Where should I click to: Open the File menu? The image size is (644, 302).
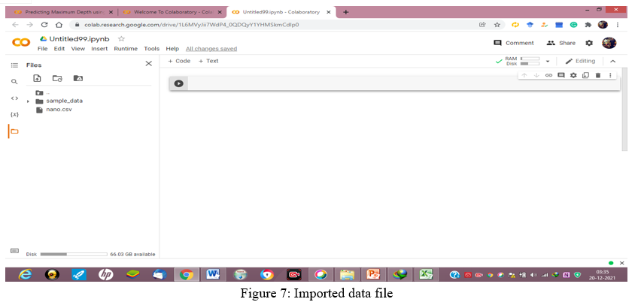[x=42, y=48]
